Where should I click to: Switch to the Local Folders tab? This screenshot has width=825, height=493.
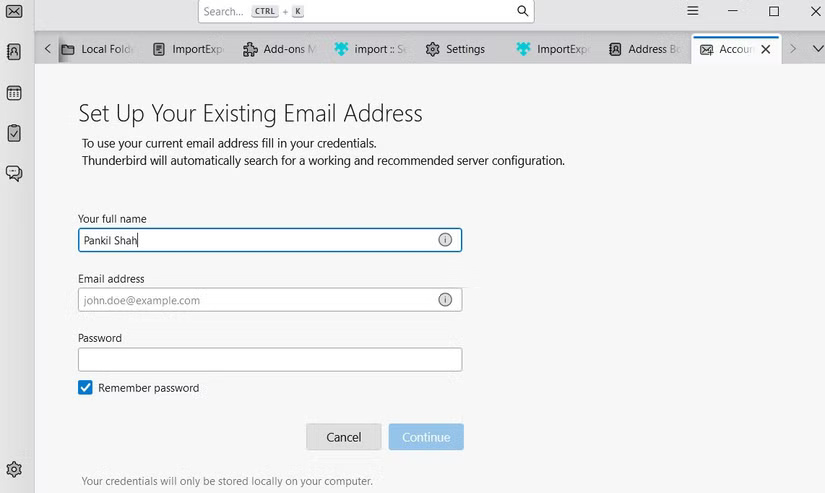coord(98,49)
